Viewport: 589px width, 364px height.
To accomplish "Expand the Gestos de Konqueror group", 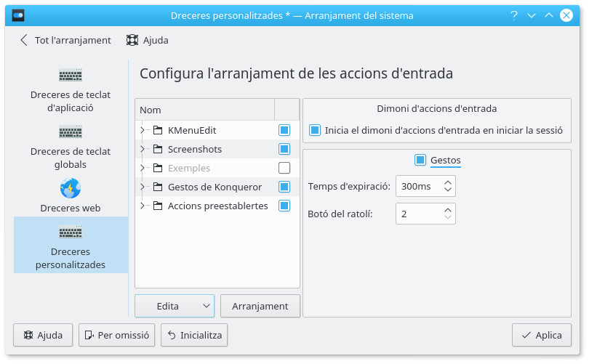I will coord(142,187).
